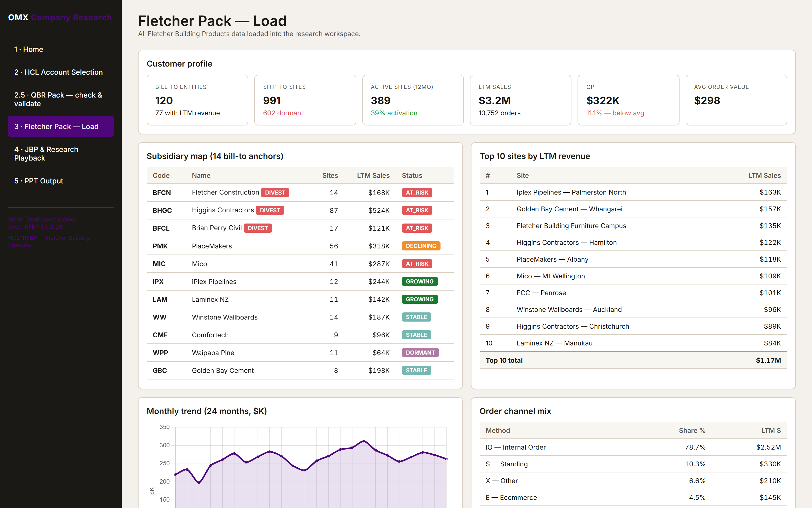Click E — Ecommerce channel row
The image size is (812, 508).
tap(633, 498)
